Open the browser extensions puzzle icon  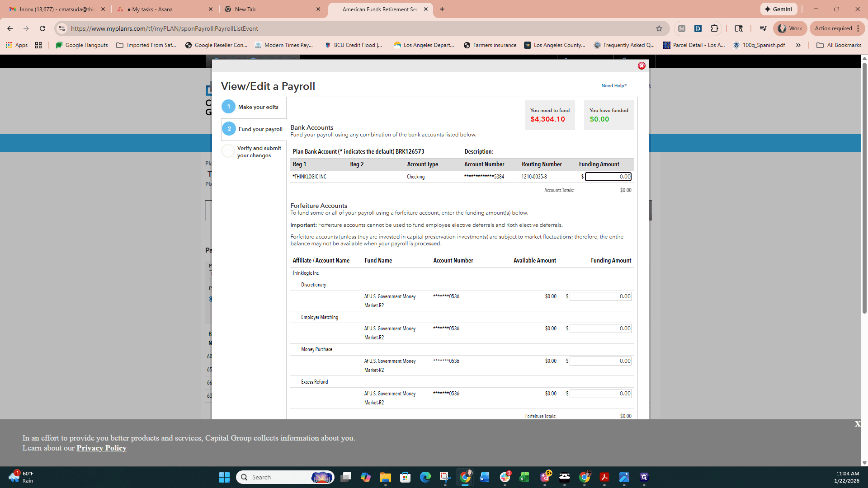[x=714, y=28]
